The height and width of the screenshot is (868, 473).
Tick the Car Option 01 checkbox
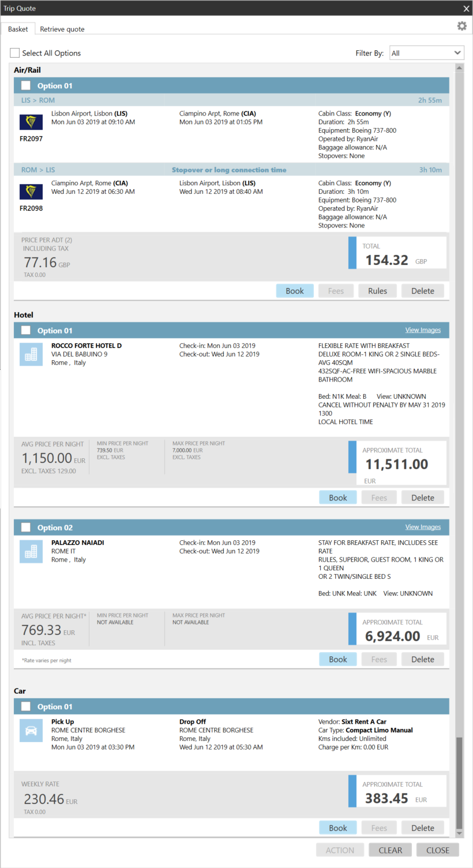(26, 706)
